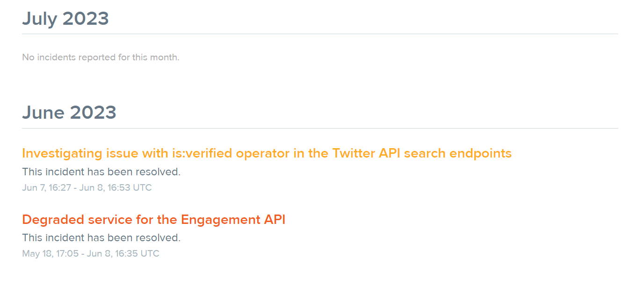Viewport: 644px width, 294px height.
Task: Select the 'No incidents reported for this month' text
Action: 101,57
